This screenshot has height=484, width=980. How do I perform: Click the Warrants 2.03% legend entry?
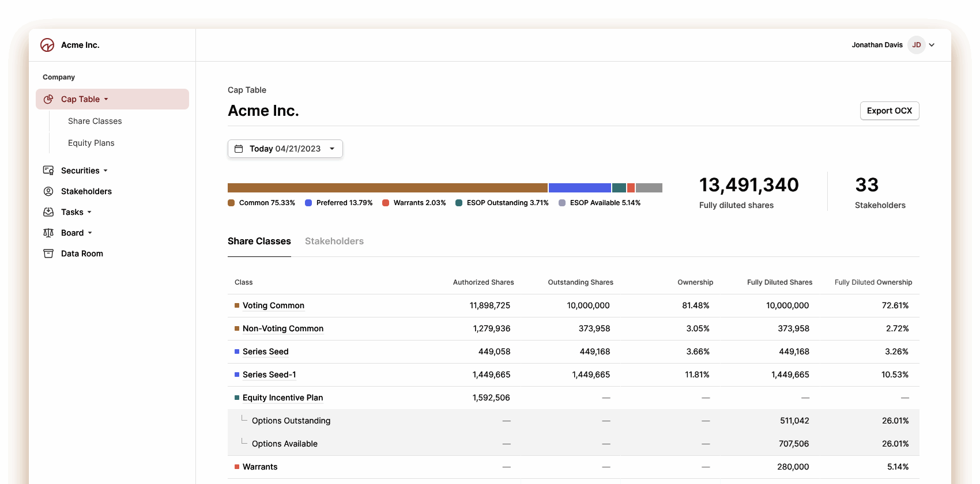tap(414, 203)
